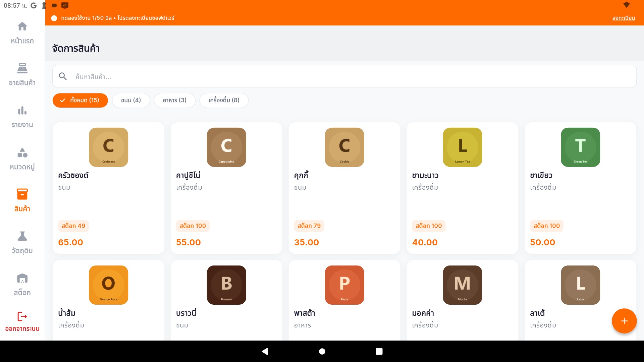Image resolution: width=644 pixels, height=362 pixels.
Task: Click the ลงทะเบียน register link
Action: [623, 18]
